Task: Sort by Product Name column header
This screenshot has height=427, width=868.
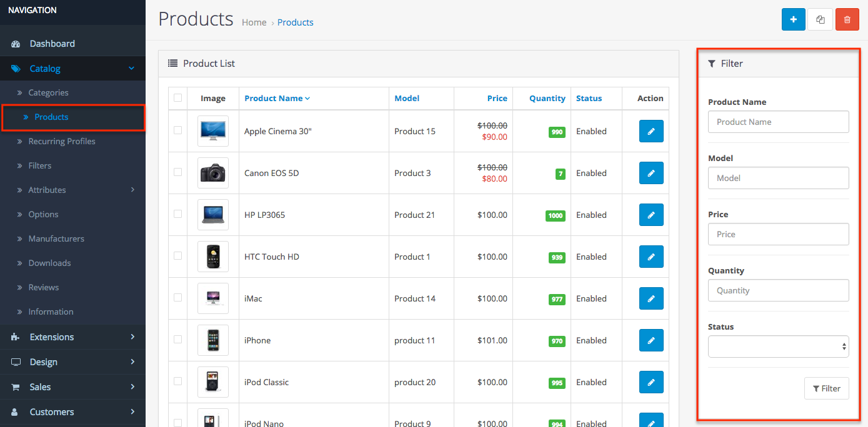Action: (277, 98)
